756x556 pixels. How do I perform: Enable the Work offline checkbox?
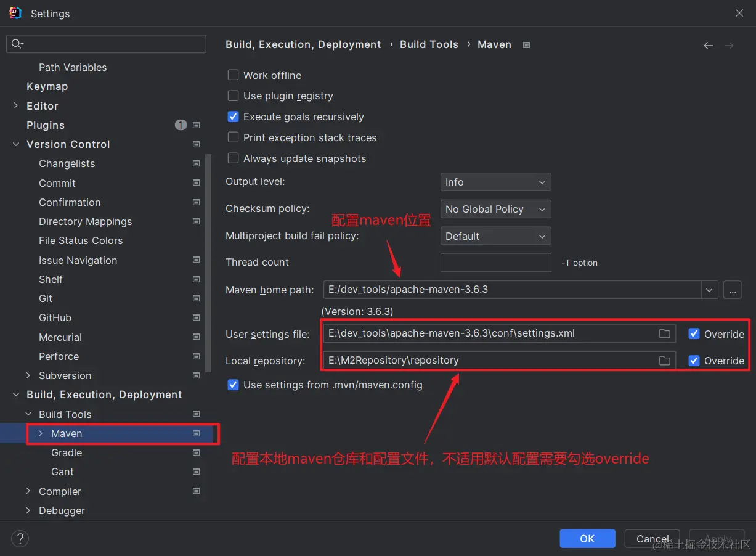click(233, 75)
